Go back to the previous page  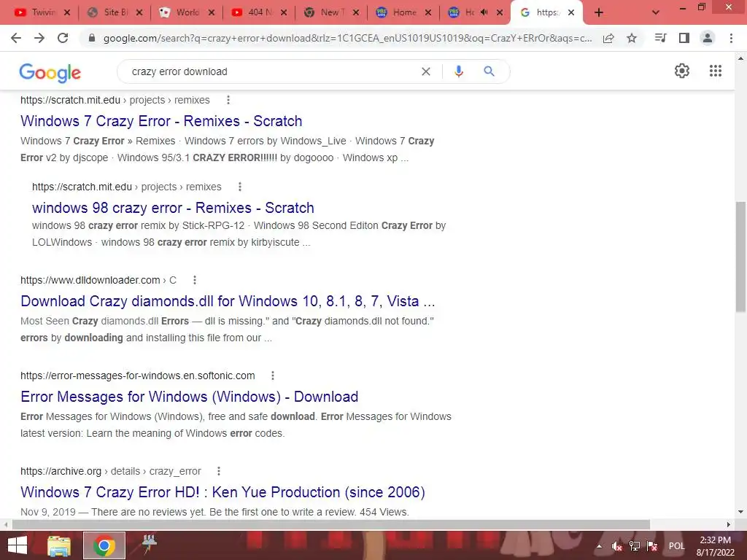pyautogui.click(x=16, y=38)
